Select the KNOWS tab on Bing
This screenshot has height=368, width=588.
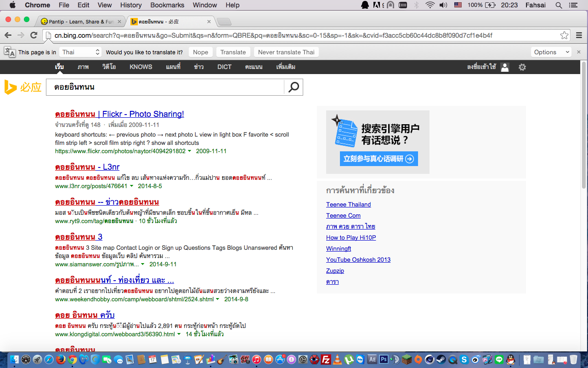(141, 67)
